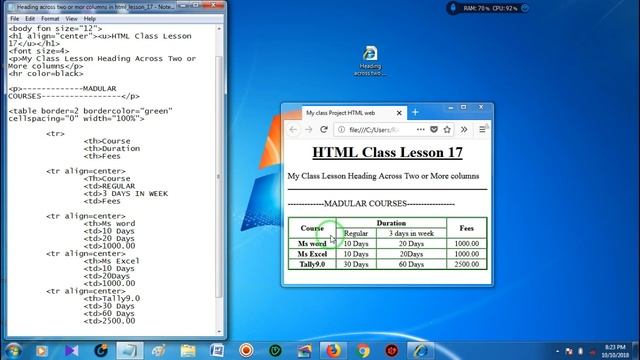The width and height of the screenshot is (640, 360).
Task: Click the '<td>2500.00' line in Notepad
Action: coord(109,321)
